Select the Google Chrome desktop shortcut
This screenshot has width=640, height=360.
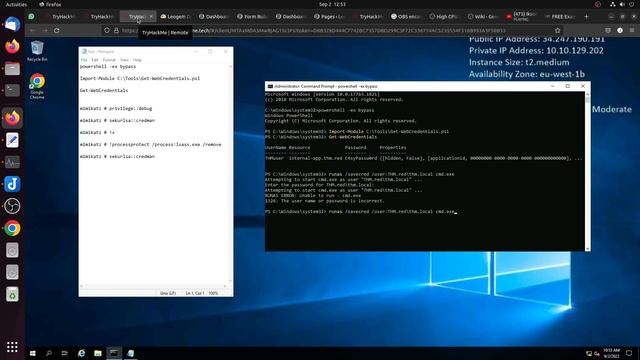click(x=37, y=86)
